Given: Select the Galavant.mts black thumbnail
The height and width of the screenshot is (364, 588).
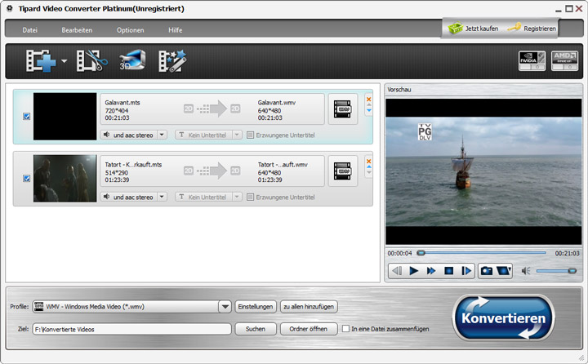Looking at the screenshot, I should (x=65, y=117).
